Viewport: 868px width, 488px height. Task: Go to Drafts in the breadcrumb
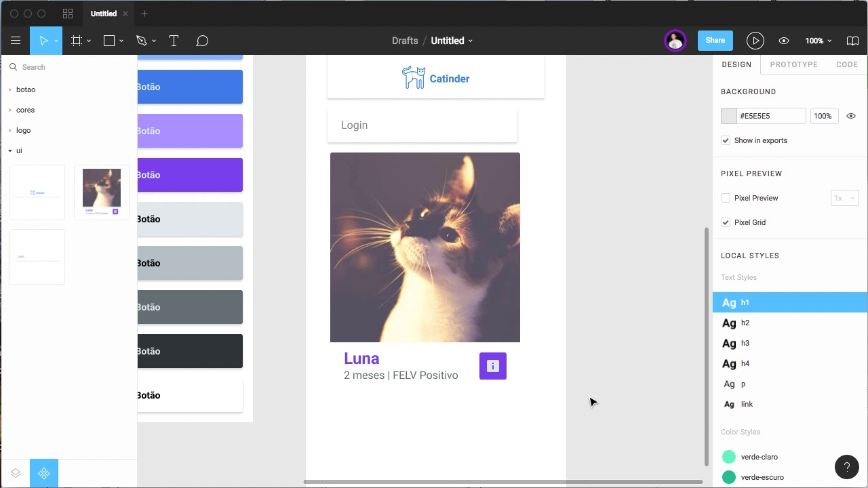tap(405, 41)
